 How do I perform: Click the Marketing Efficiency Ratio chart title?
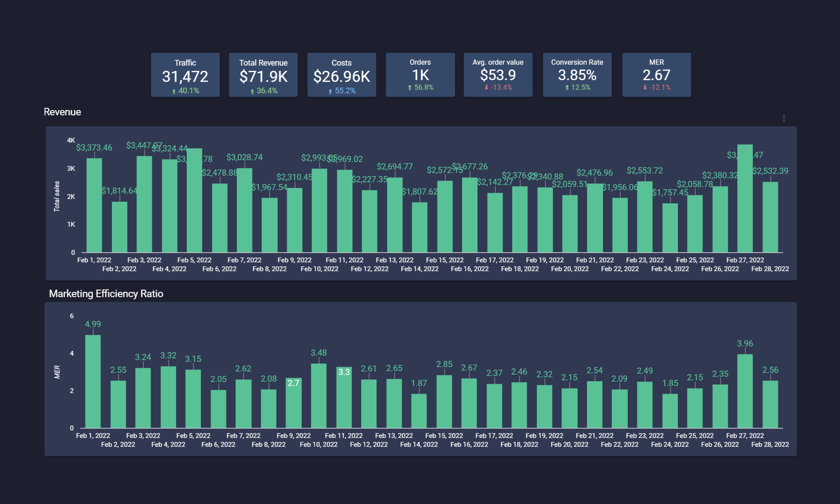(106, 293)
